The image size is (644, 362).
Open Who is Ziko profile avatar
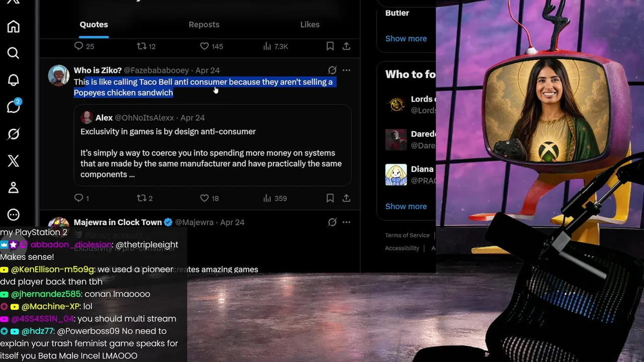[x=58, y=75]
